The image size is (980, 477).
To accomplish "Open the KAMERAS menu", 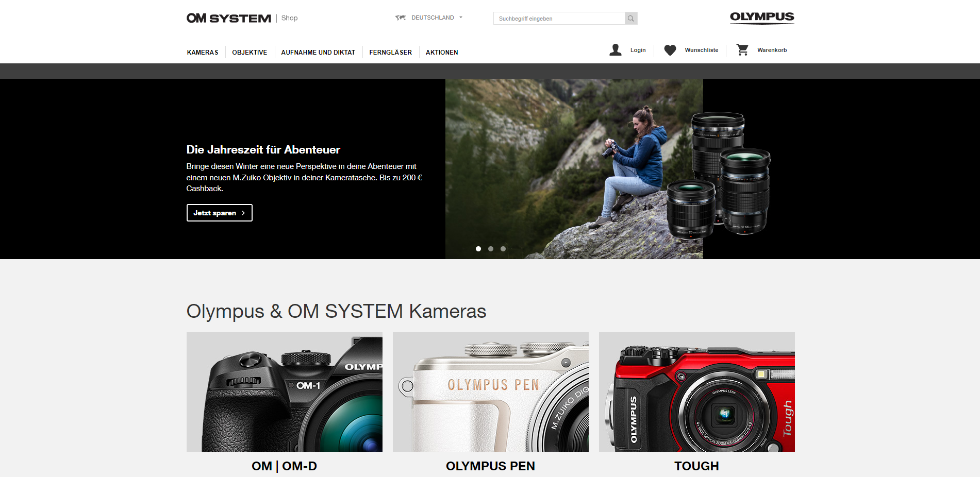I will 203,53.
